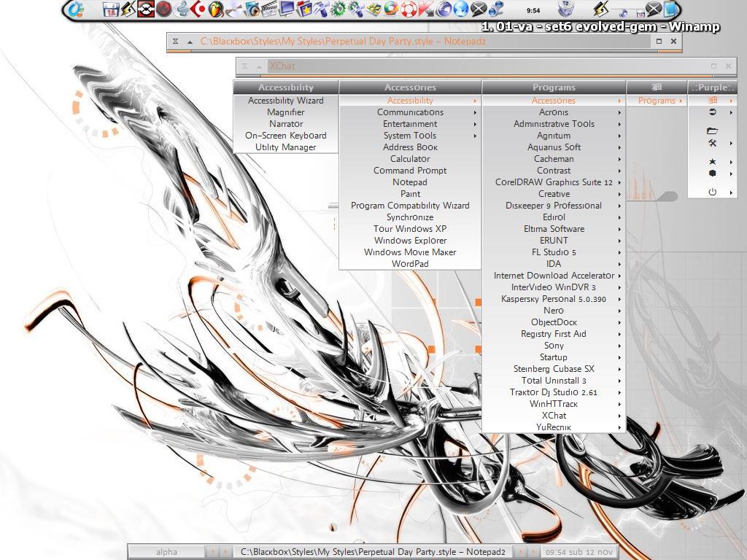Expand the Entertainment submenu arrow
This screenshot has height=560, width=747.
tap(475, 124)
